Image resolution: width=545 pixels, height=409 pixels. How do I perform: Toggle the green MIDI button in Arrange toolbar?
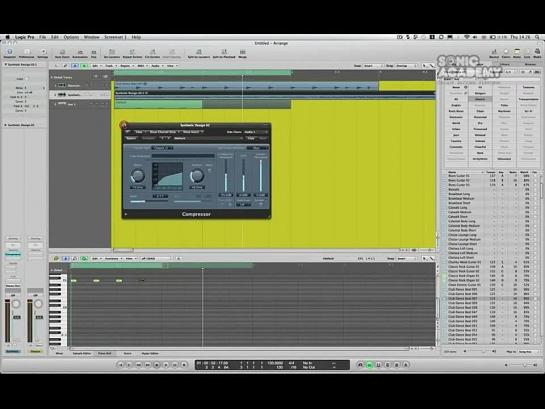pos(84,65)
